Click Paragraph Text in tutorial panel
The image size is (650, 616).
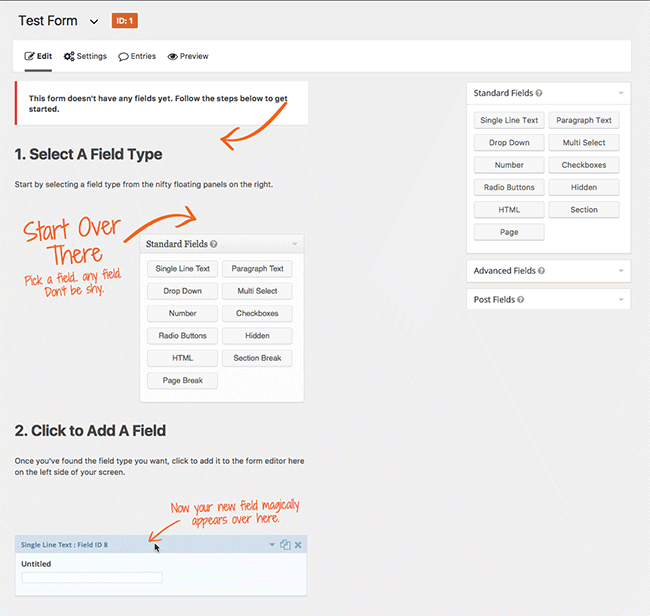pos(257,269)
